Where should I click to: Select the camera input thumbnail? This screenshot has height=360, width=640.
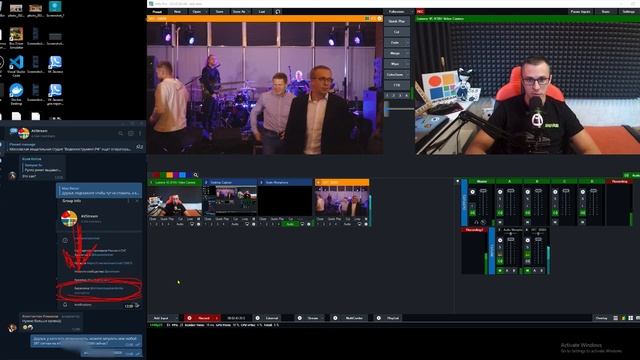click(175, 201)
